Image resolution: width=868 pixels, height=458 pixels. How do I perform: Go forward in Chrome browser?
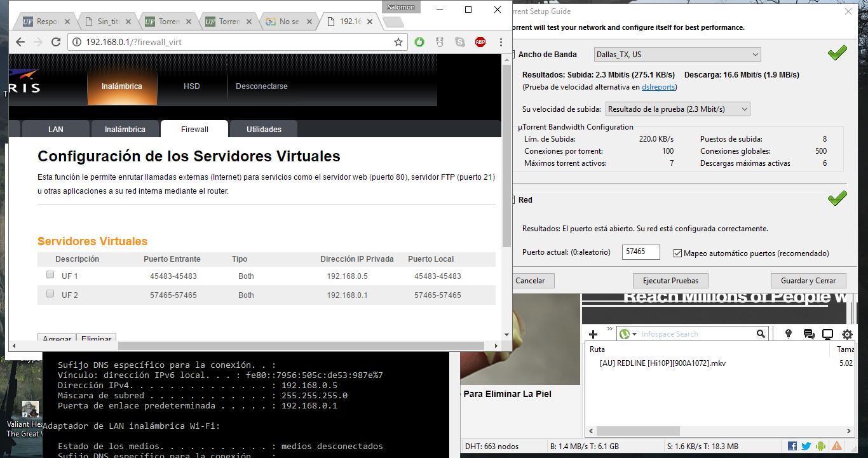[38, 42]
